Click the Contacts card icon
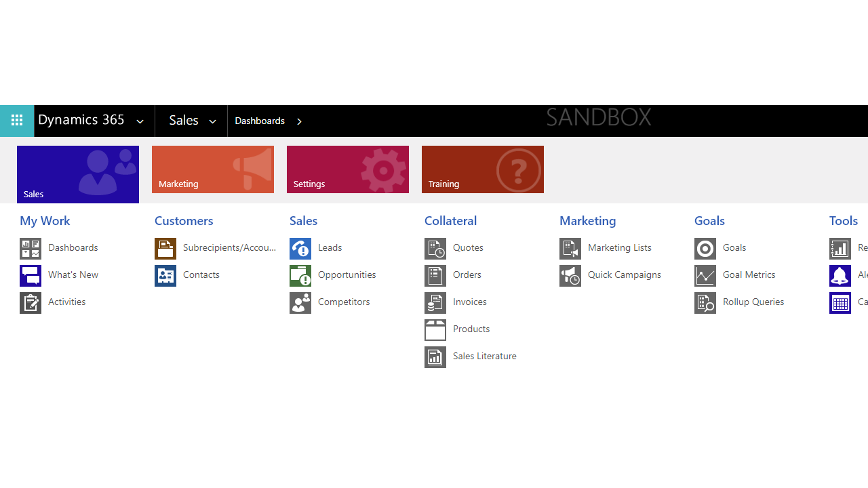 point(165,276)
